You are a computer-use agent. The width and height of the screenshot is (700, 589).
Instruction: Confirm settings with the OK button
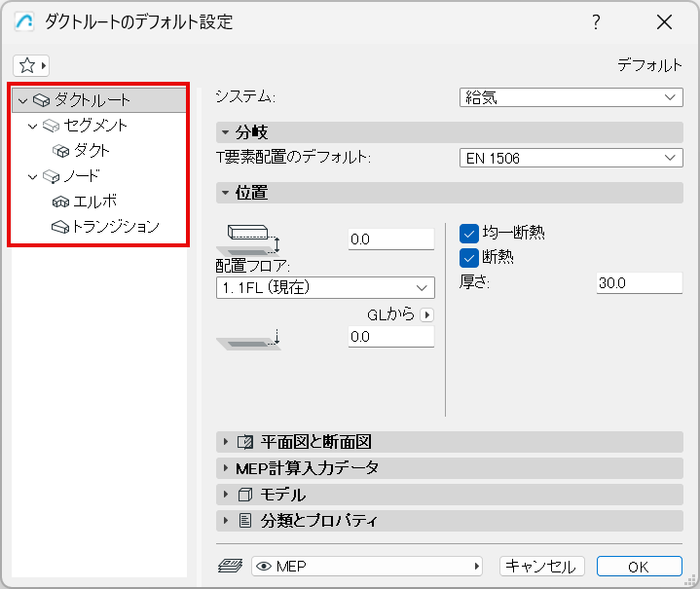click(x=639, y=567)
